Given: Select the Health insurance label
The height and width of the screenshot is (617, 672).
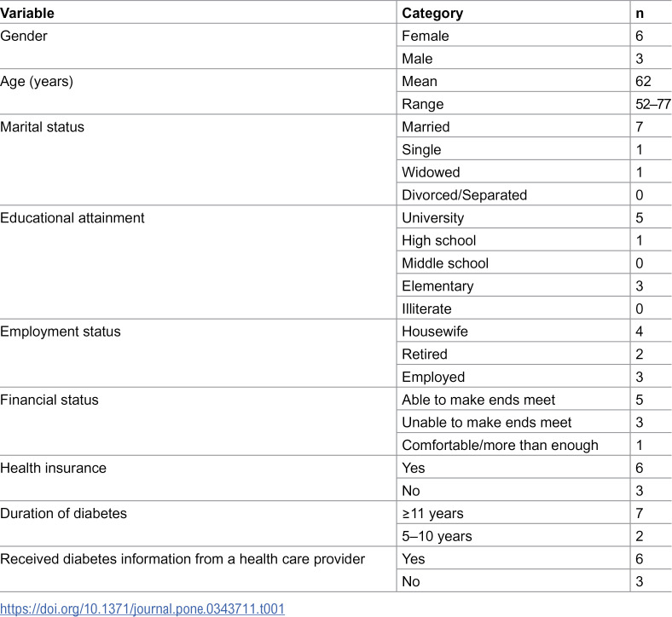Looking at the screenshot, I should coord(53,468).
